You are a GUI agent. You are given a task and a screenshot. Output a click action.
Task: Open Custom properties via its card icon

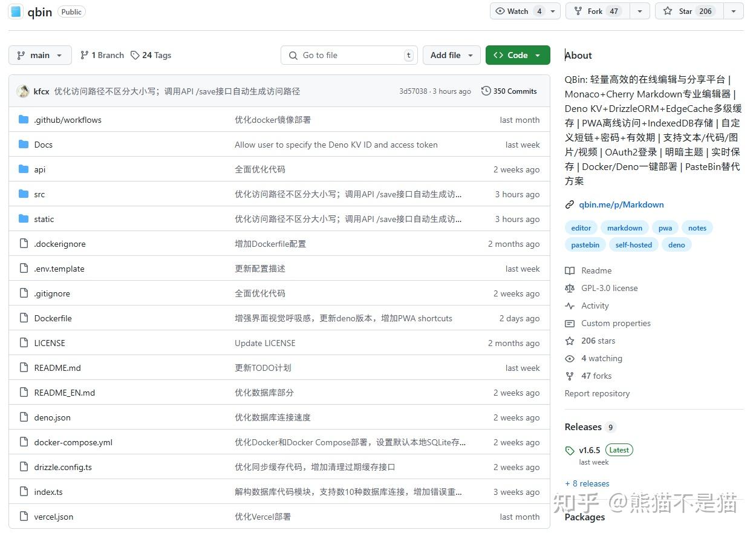click(569, 323)
